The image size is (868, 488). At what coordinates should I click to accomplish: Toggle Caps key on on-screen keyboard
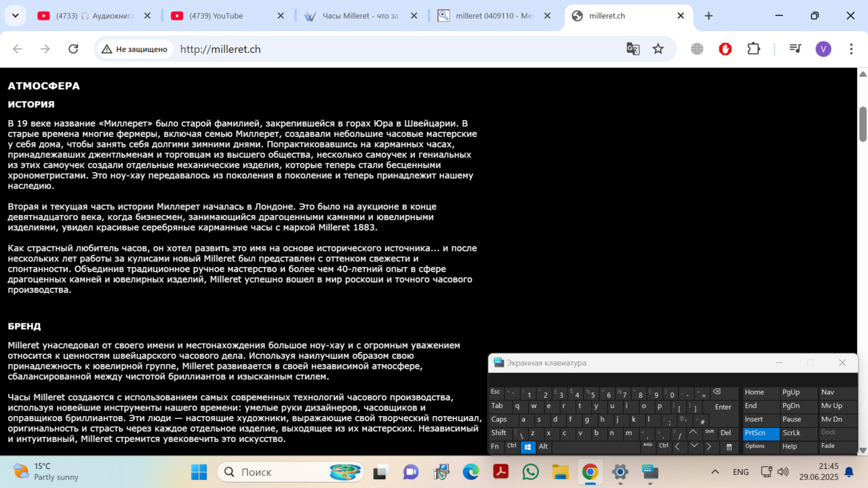coord(502,420)
